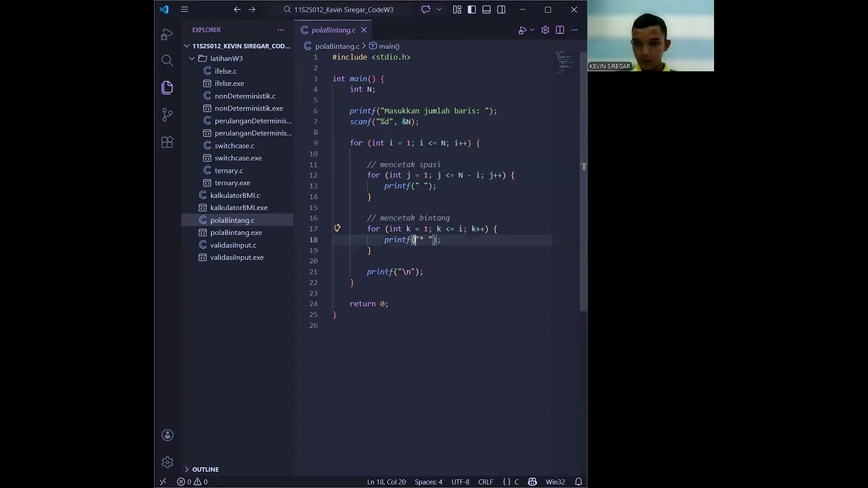The height and width of the screenshot is (488, 868).
Task: Collapse the latihanW3 folder
Action: click(237, 58)
